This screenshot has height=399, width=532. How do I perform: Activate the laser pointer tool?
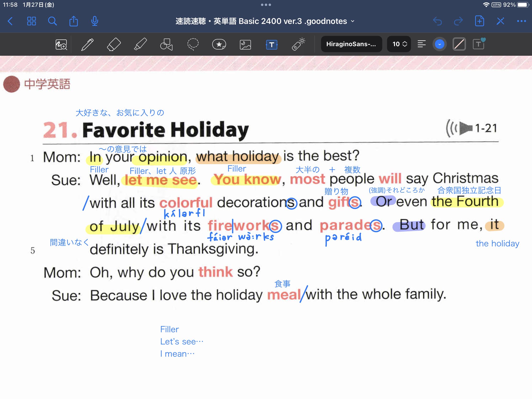[298, 44]
